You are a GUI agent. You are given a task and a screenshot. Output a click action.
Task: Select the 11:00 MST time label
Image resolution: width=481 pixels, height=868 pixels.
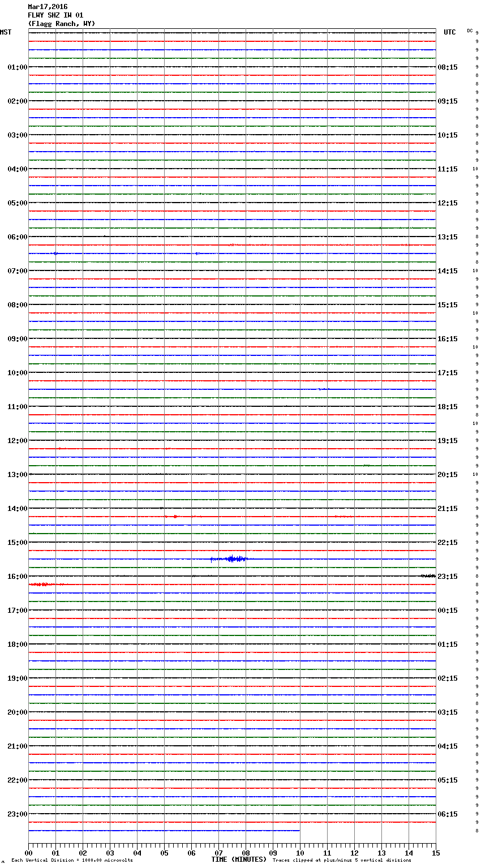tap(17, 407)
